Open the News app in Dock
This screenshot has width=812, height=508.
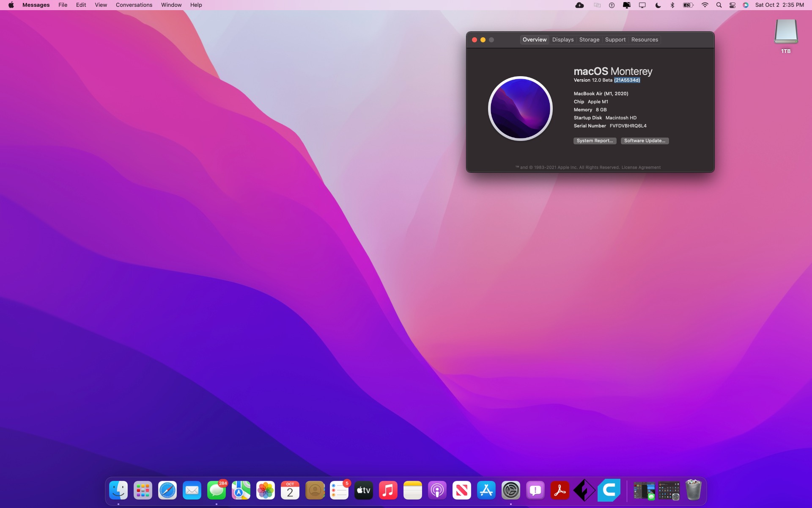(x=462, y=491)
